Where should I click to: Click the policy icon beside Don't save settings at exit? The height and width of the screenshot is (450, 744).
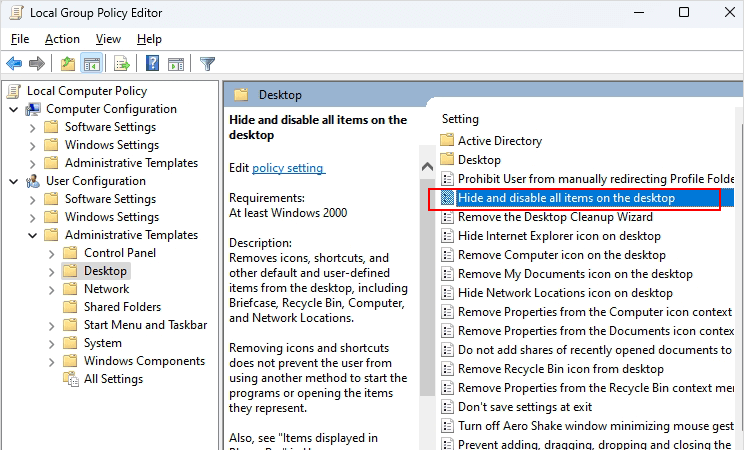(x=447, y=407)
